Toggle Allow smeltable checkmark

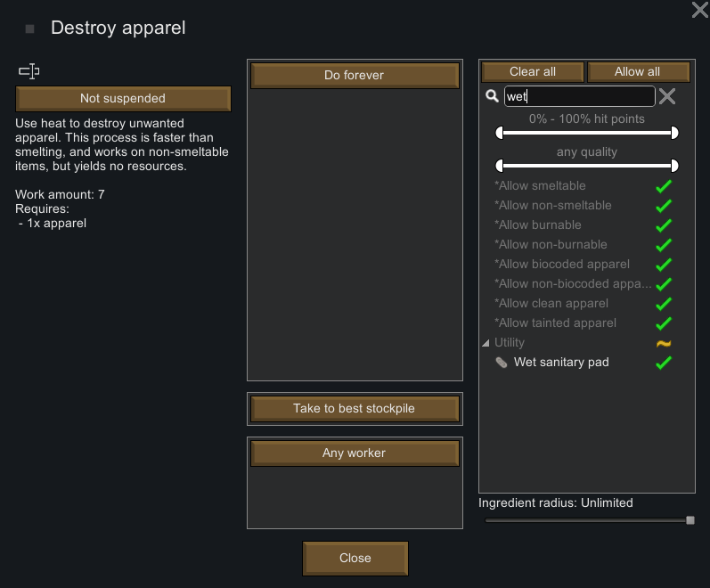click(x=664, y=186)
